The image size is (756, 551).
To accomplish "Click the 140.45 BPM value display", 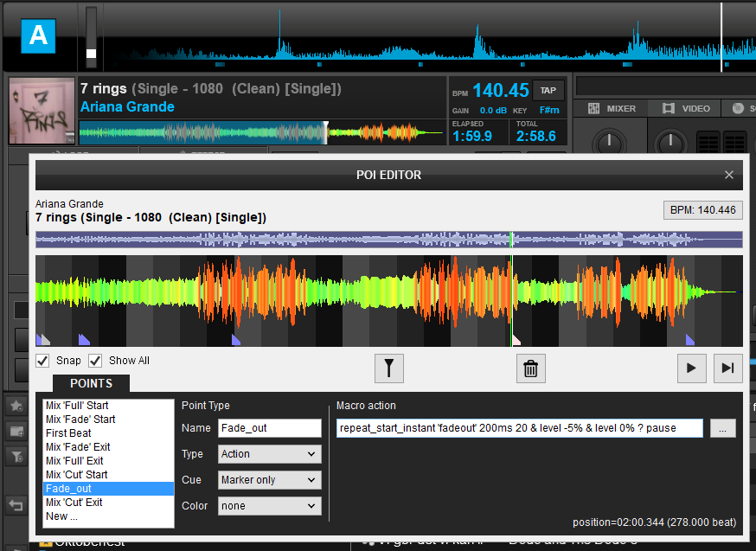I will point(501,91).
